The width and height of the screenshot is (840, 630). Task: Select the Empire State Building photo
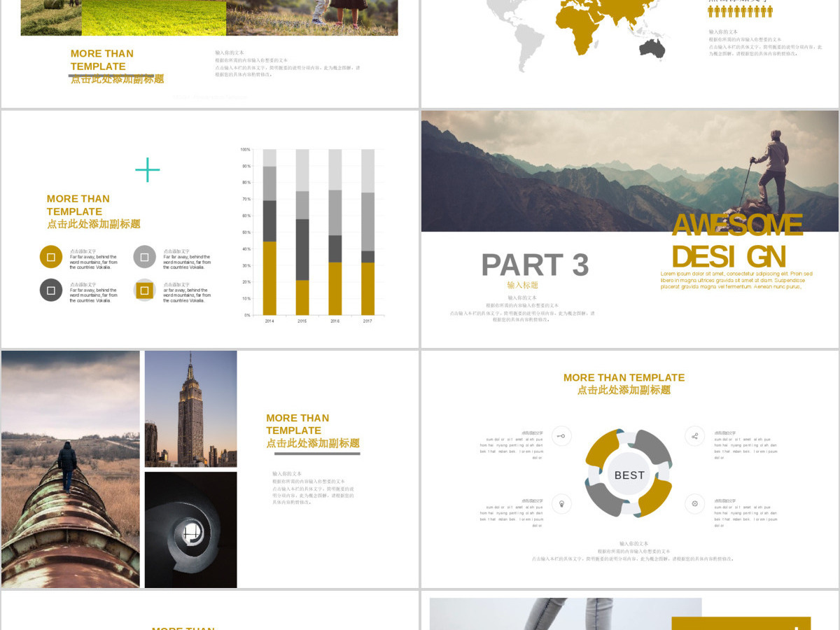[x=190, y=409]
